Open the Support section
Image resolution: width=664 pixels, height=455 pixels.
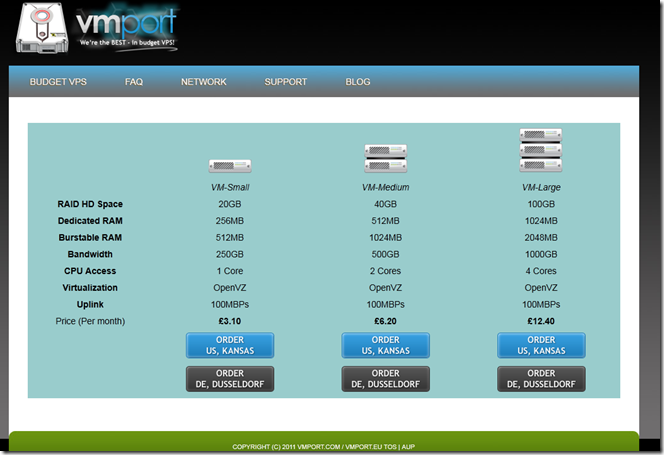285,82
